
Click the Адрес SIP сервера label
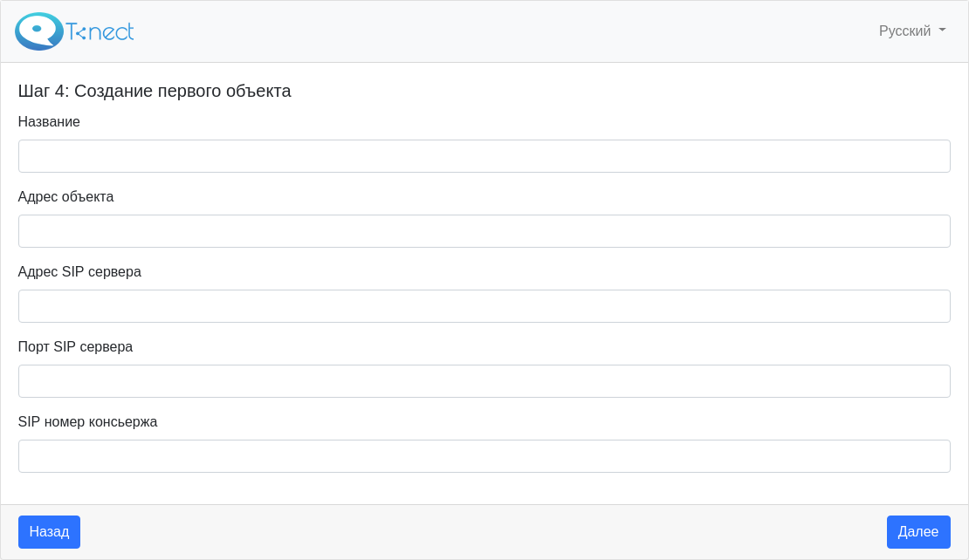tap(79, 271)
